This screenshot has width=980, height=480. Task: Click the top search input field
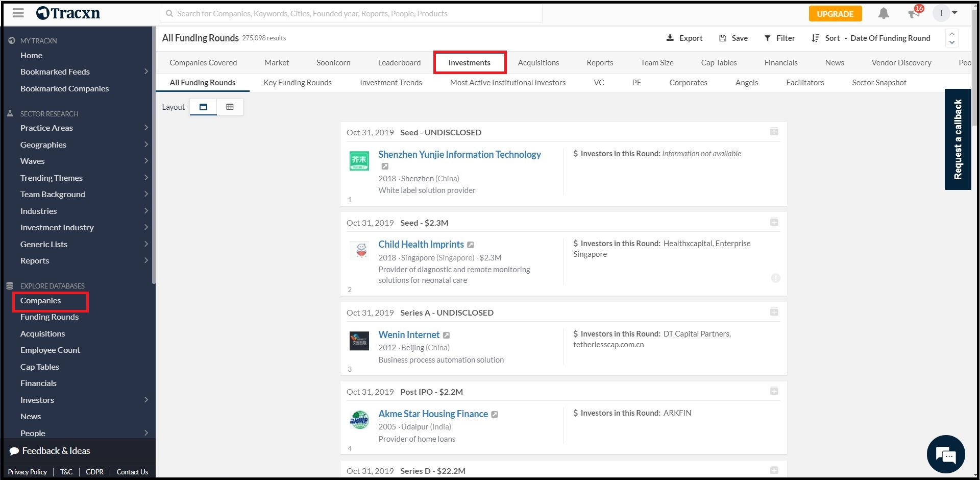tap(352, 14)
